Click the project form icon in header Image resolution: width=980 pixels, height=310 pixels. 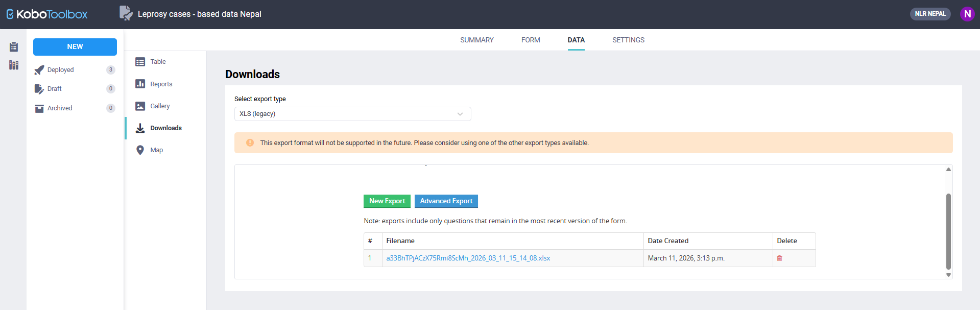pos(126,13)
